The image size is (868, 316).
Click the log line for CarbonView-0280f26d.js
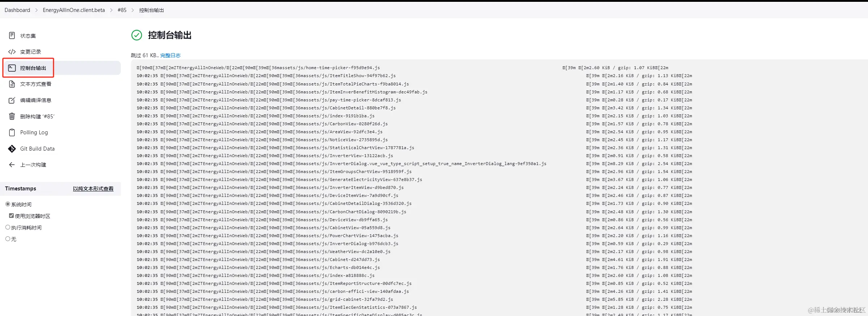pos(414,124)
